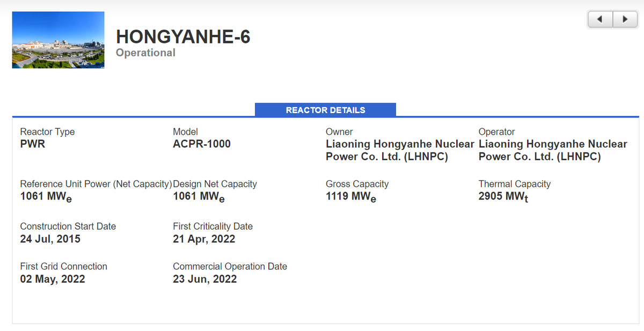
Task: Click the Thermal Capacity field label
Action: (x=514, y=184)
